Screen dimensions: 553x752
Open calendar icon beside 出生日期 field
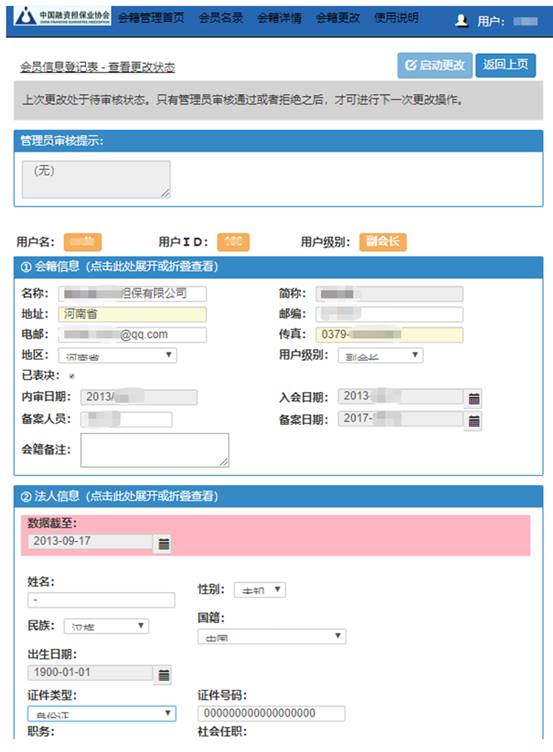click(164, 675)
